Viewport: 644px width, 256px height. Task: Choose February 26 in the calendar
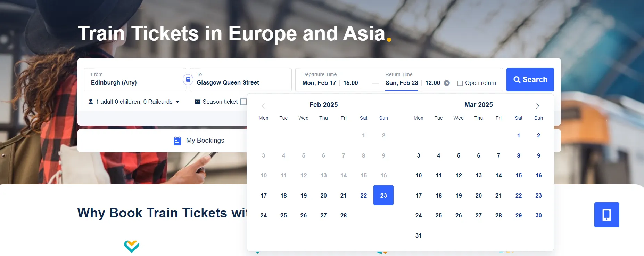[304, 215]
